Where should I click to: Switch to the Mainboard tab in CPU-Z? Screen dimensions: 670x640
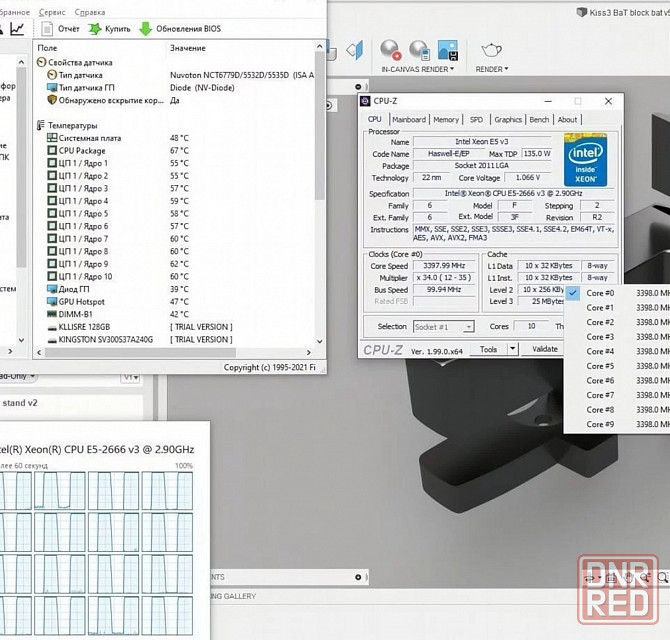[408, 119]
